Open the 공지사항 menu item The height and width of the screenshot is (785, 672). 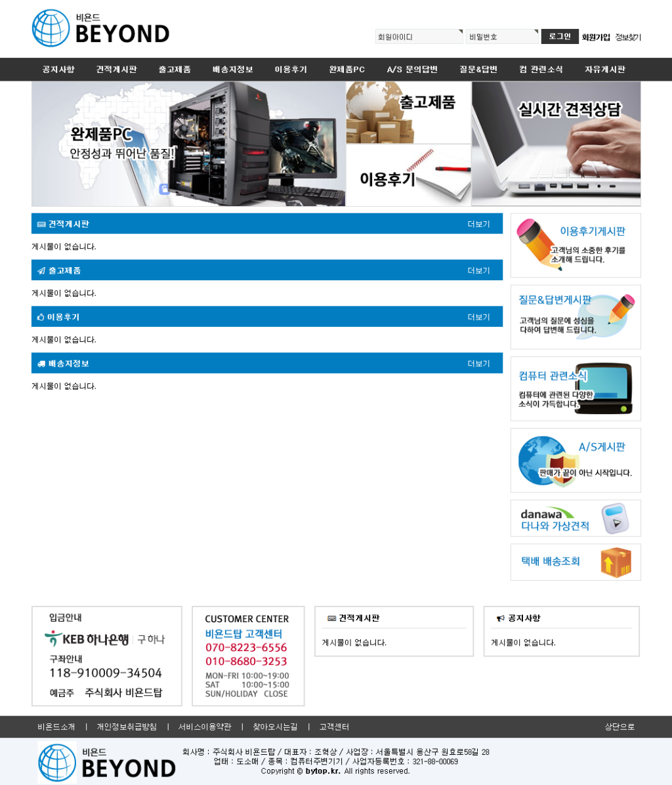[x=58, y=70]
